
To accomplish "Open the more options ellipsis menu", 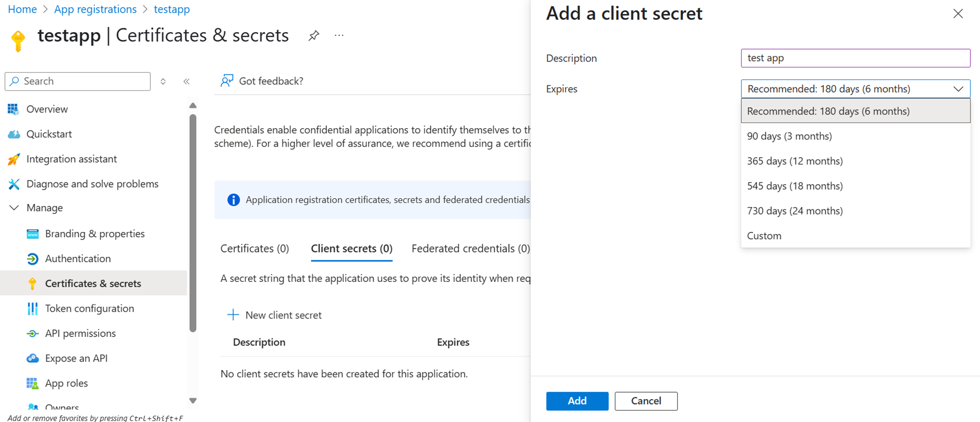I will click(x=339, y=35).
